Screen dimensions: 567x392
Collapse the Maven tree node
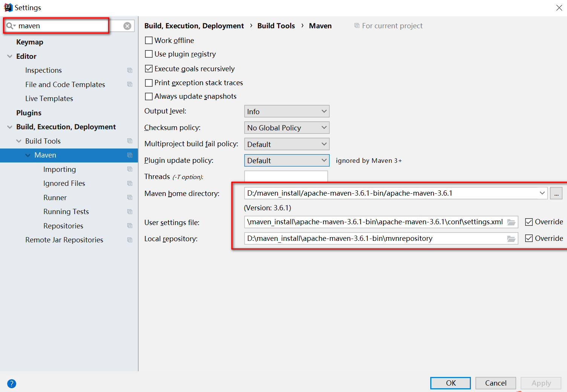pyautogui.click(x=28, y=155)
